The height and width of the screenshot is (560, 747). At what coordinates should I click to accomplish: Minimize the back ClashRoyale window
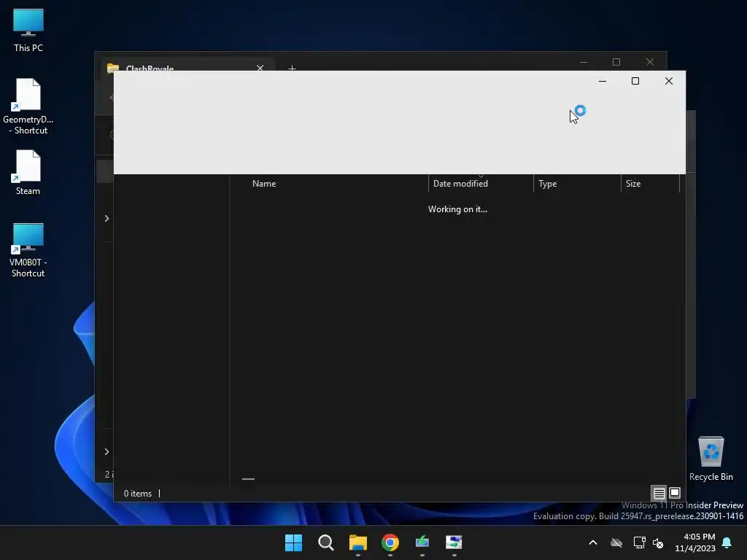pos(583,62)
